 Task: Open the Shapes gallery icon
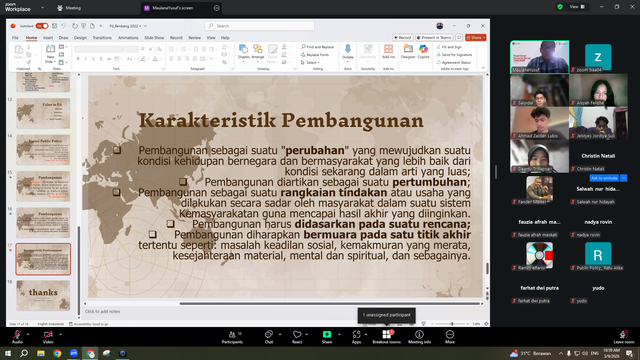243,49
